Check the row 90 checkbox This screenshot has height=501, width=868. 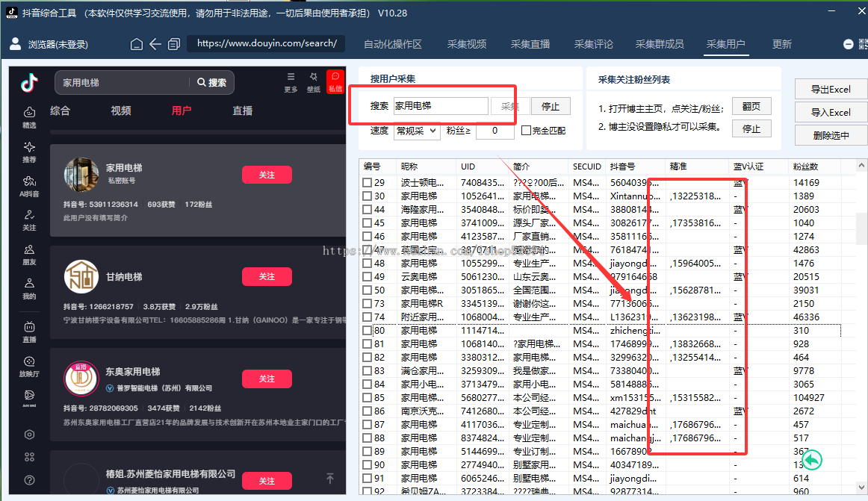(367, 465)
